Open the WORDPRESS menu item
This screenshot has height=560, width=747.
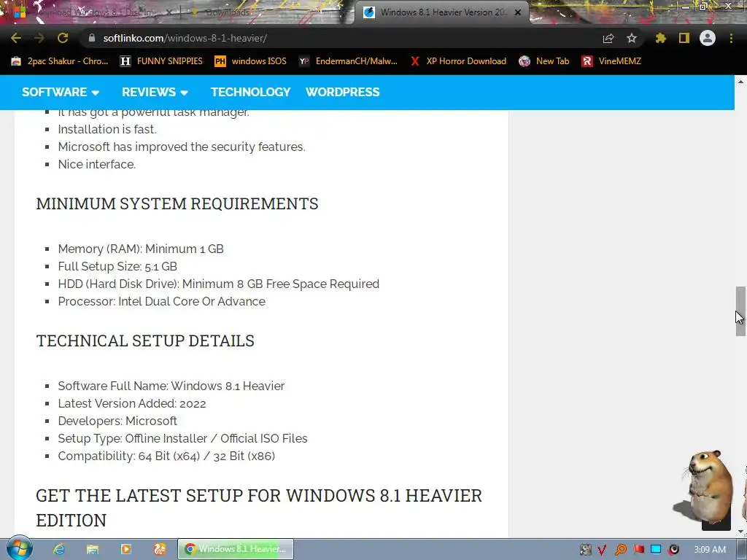point(343,92)
